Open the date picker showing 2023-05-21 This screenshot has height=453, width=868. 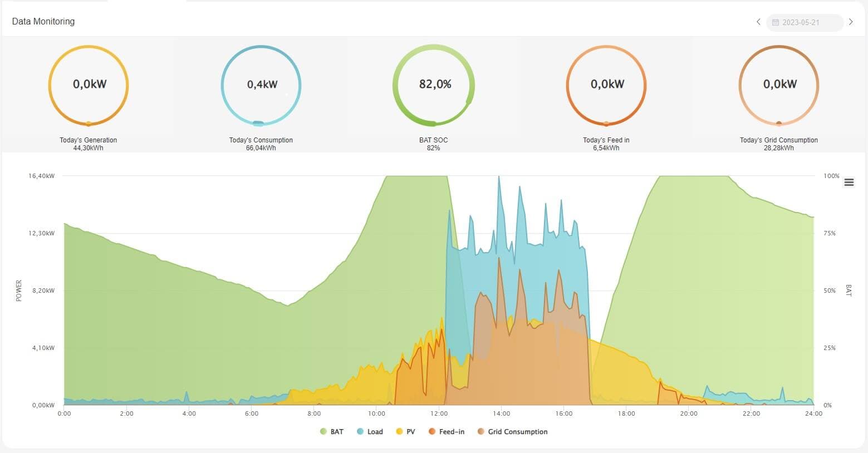(x=805, y=22)
